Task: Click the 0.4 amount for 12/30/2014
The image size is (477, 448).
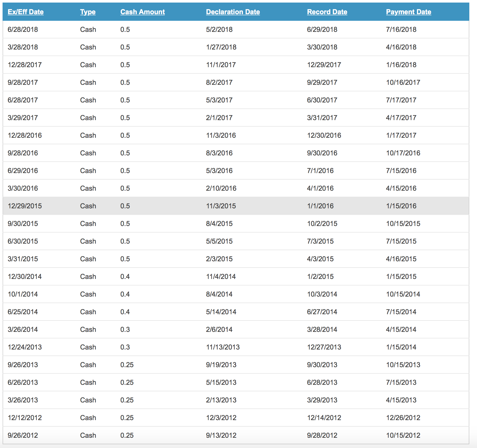Action: (125, 277)
